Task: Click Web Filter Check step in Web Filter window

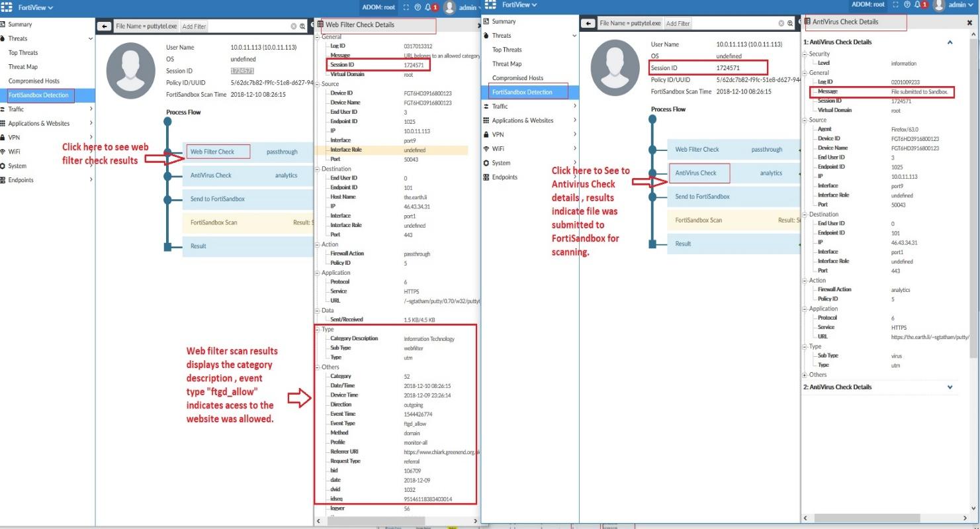Action: coord(212,152)
